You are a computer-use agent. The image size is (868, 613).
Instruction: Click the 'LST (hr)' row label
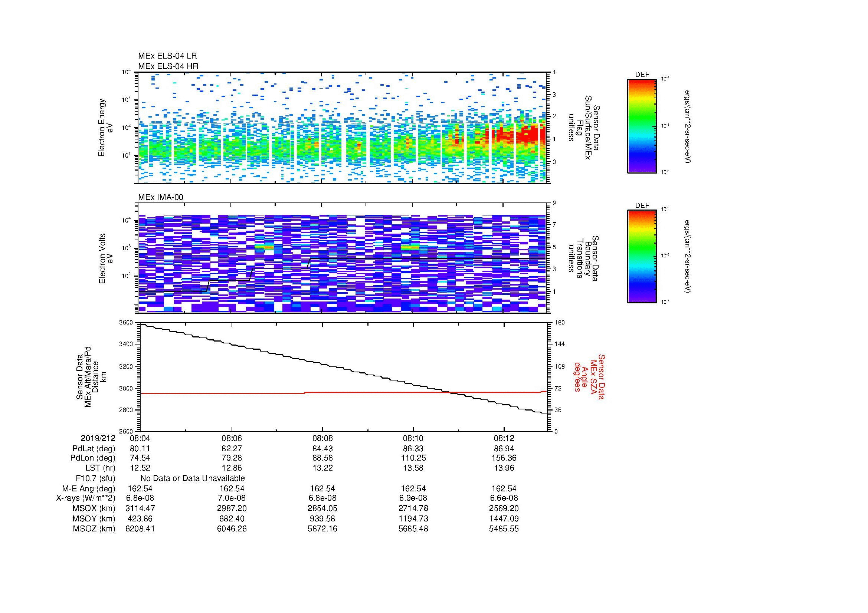click(100, 468)
